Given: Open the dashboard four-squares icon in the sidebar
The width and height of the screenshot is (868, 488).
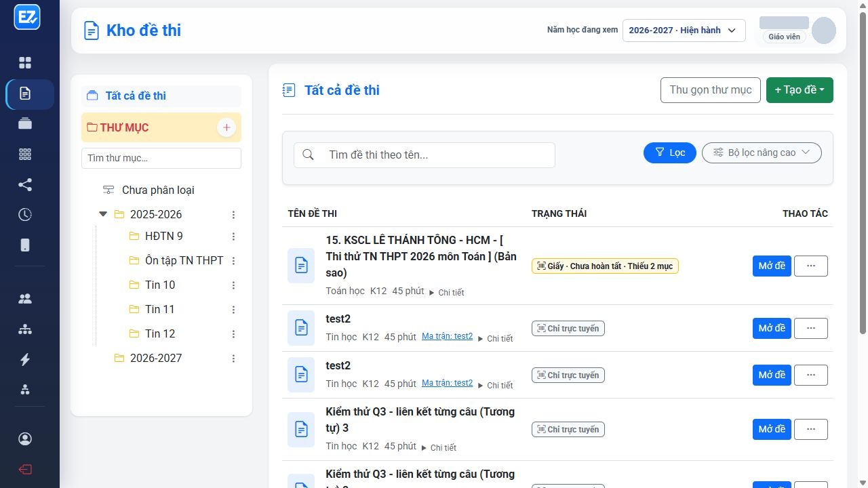Looking at the screenshot, I should pos(25,63).
